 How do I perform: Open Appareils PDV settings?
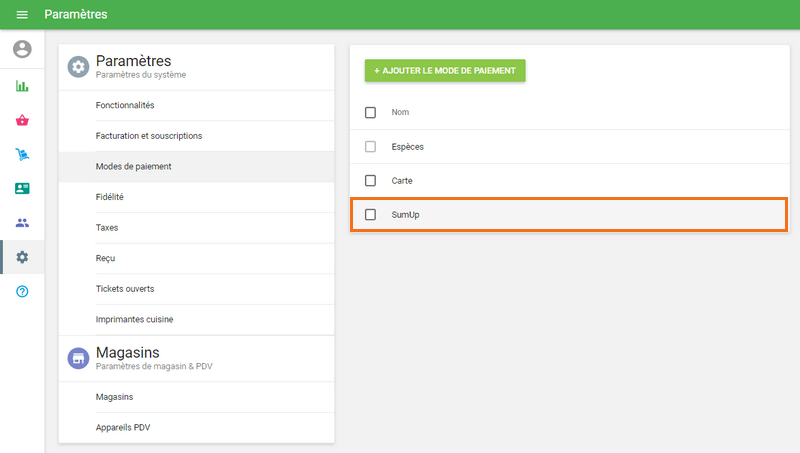(x=196, y=428)
